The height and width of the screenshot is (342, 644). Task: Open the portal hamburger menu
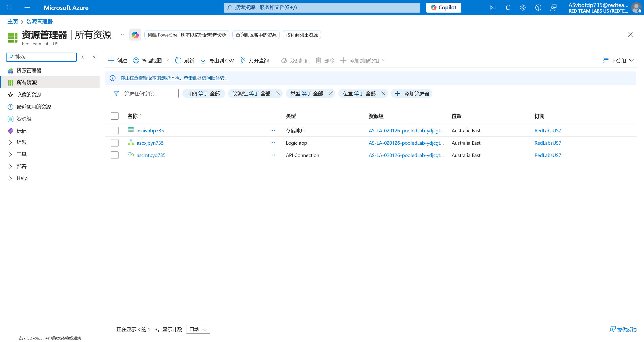tap(27, 8)
